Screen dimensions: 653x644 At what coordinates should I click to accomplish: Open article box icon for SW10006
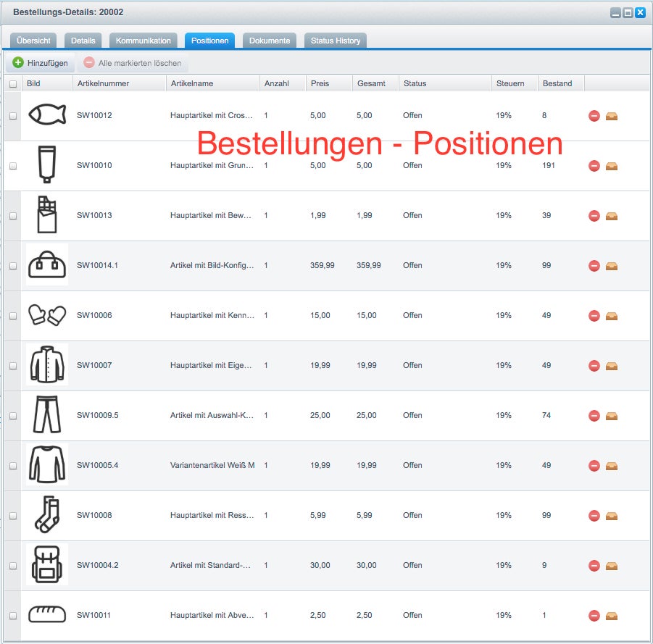click(612, 316)
